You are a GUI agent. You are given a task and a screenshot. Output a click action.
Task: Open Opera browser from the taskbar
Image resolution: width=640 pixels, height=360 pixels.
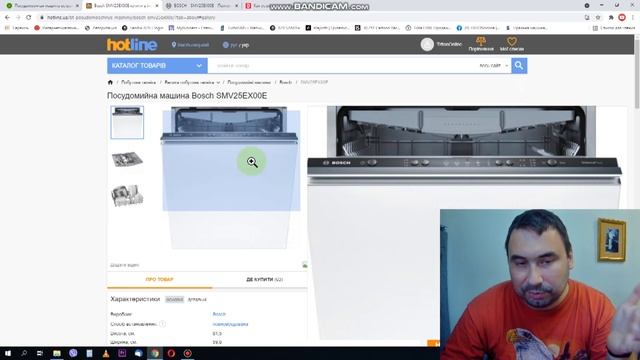(171, 353)
